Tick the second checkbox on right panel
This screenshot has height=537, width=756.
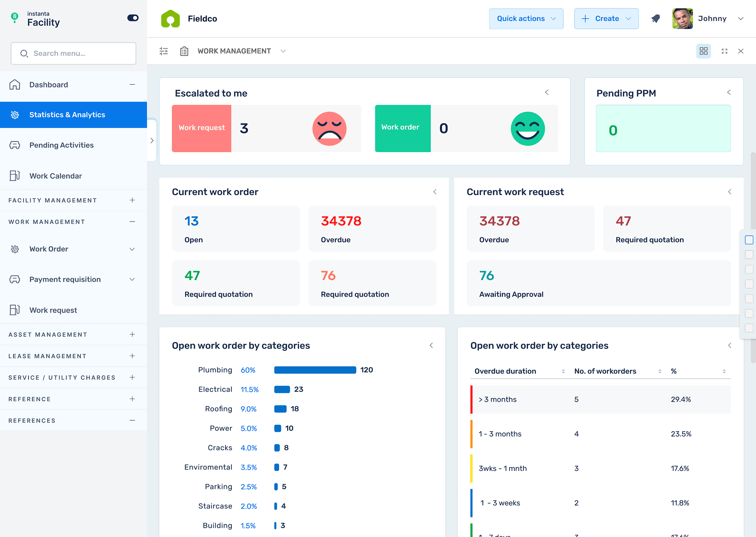coord(749,255)
